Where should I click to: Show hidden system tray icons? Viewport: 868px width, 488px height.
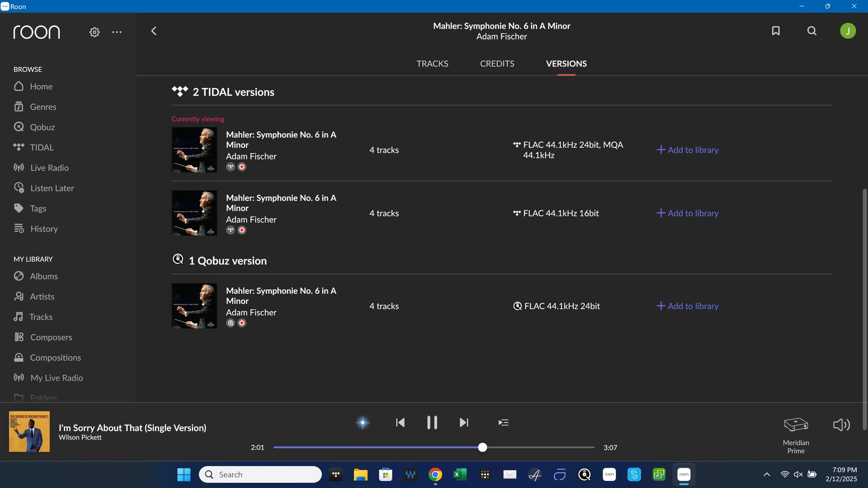(767, 474)
